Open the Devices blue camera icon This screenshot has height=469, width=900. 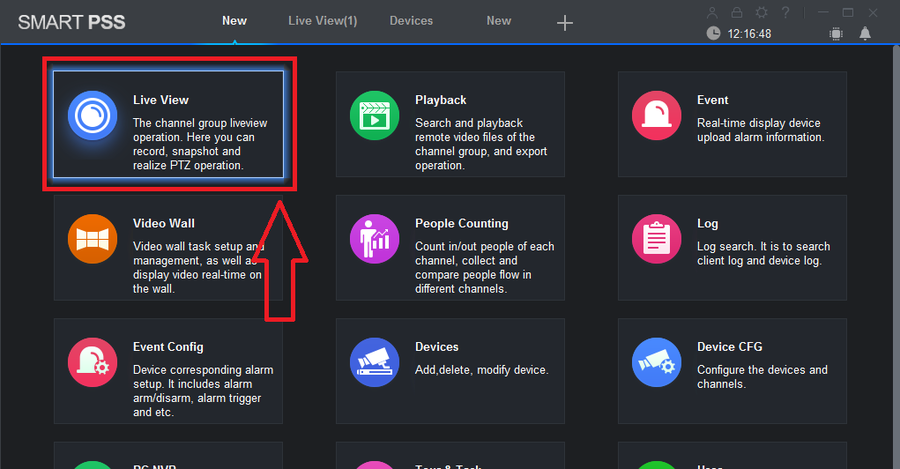pyautogui.click(x=374, y=362)
